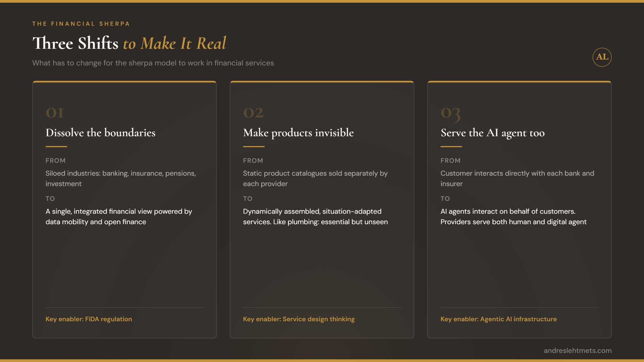Click the AL circular logo badge
This screenshot has width=644, height=362.
pos(602,57)
